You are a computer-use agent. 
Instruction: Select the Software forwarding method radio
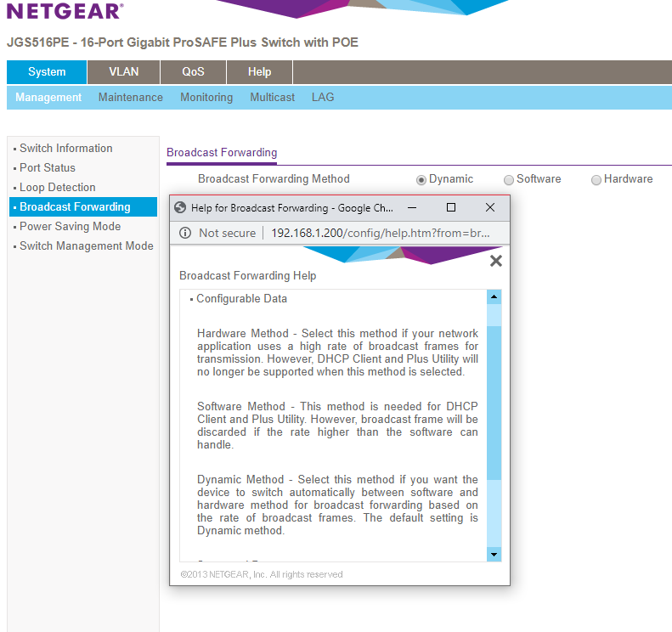508,180
